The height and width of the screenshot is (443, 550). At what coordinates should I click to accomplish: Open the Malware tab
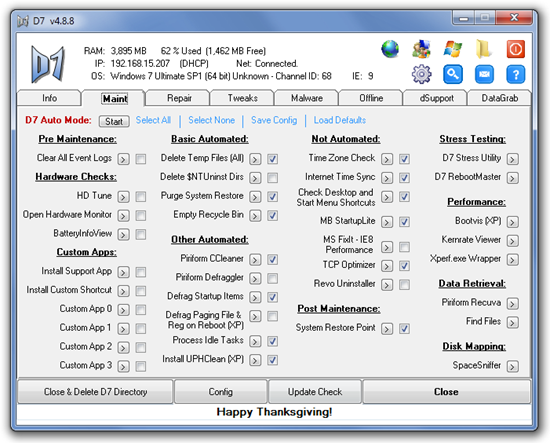(307, 98)
